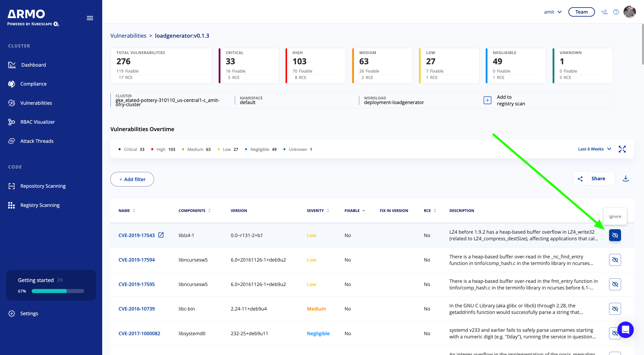644x355 pixels.
Task: Click the Getting started progress bar
Action: pos(58,291)
